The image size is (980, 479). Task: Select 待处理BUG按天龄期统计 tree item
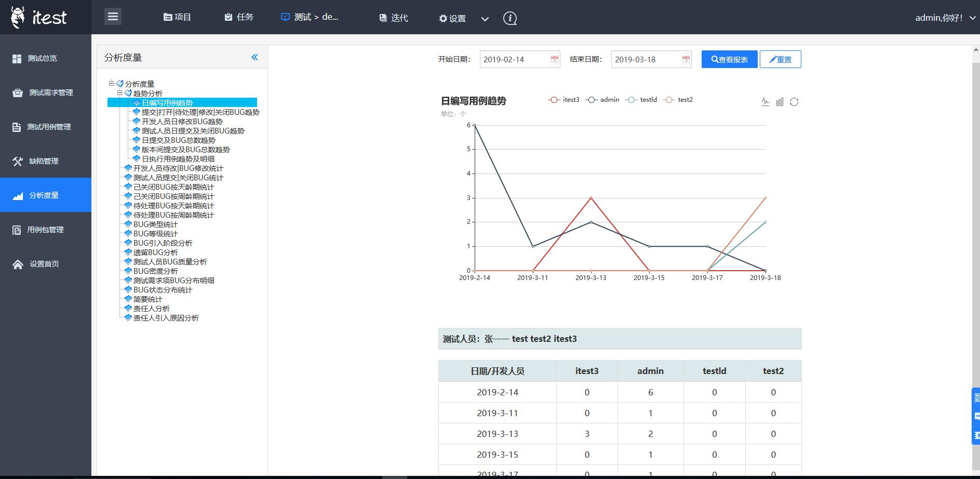tap(173, 206)
